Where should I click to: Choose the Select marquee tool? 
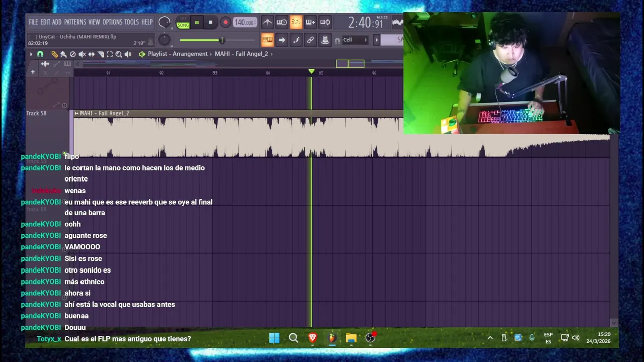pyautogui.click(x=110, y=54)
